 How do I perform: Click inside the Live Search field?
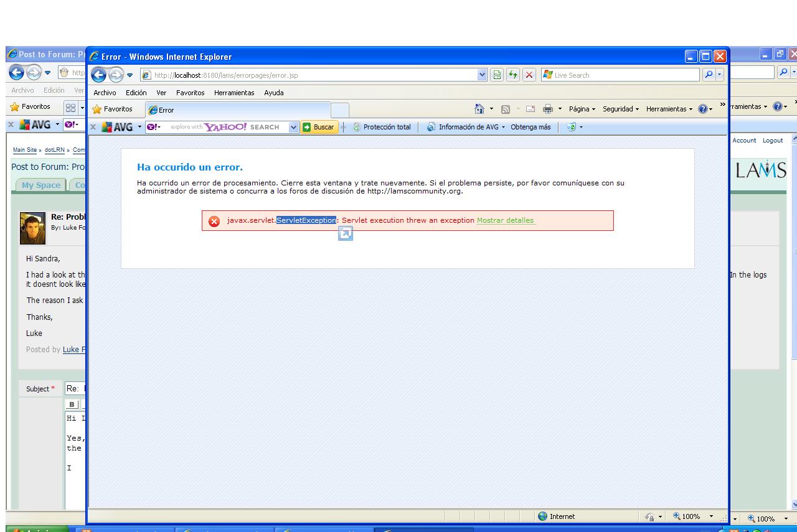(x=623, y=75)
